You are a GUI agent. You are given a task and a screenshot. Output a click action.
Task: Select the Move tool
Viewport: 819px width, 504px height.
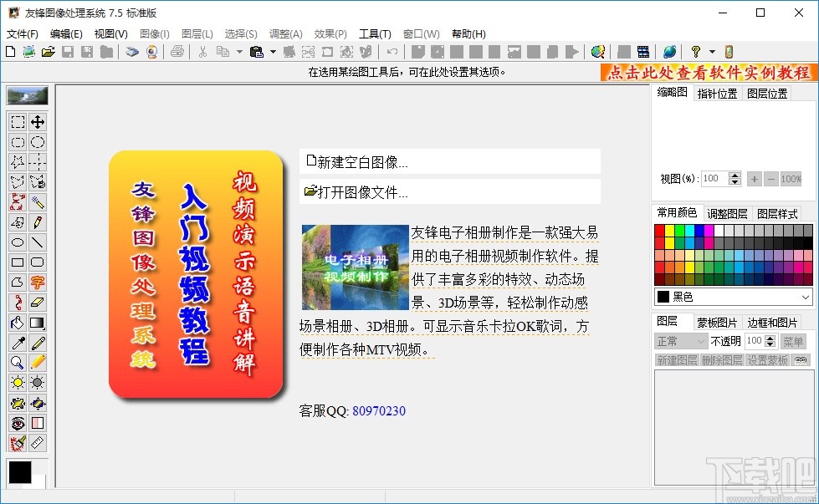click(38, 122)
